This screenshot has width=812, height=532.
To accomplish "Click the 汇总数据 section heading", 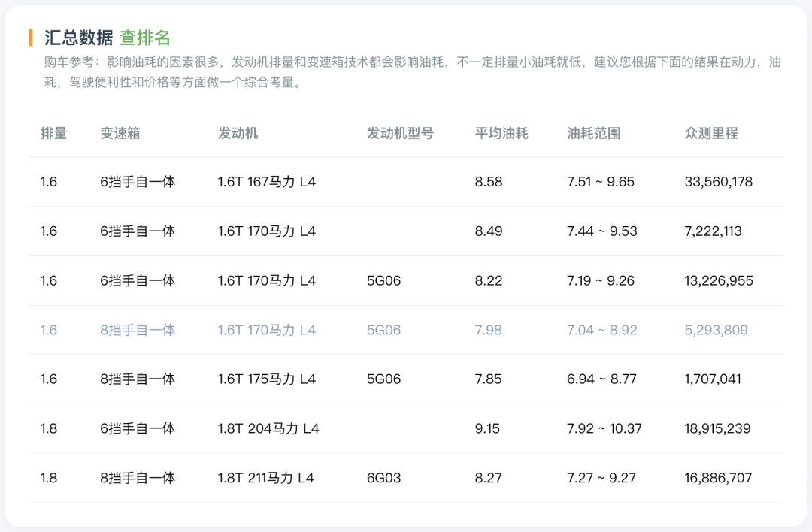I will [79, 38].
